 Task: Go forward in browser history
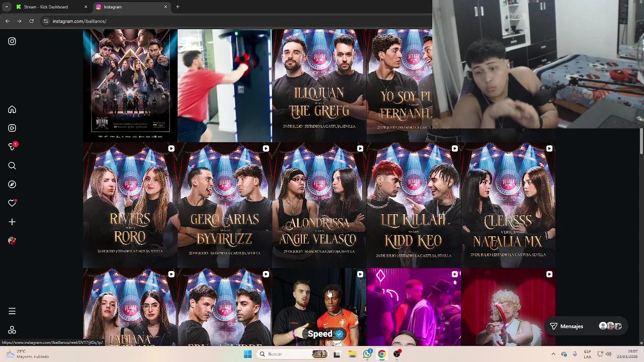tap(19, 21)
